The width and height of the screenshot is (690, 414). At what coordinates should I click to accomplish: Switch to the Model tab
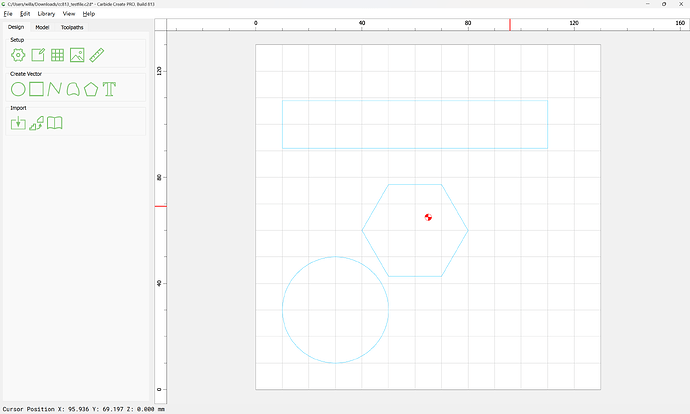(42, 27)
